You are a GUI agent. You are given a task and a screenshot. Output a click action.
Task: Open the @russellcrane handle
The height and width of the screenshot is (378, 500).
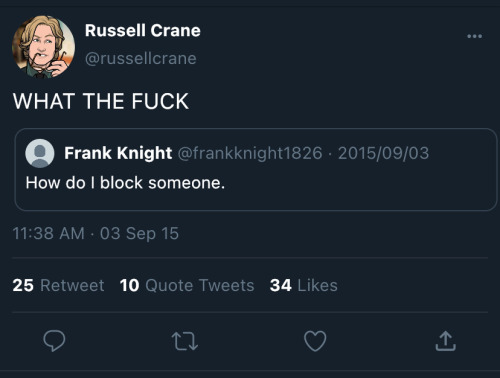pyautogui.click(x=141, y=59)
